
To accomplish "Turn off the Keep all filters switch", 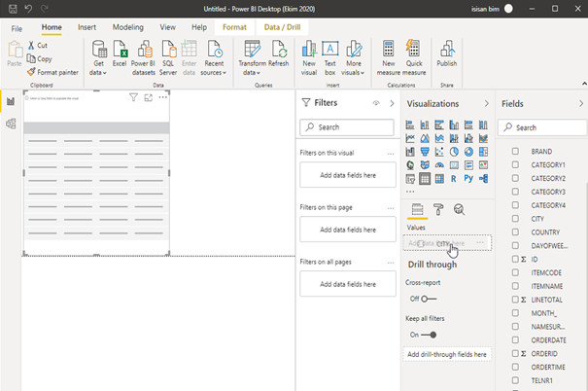I will (x=429, y=335).
